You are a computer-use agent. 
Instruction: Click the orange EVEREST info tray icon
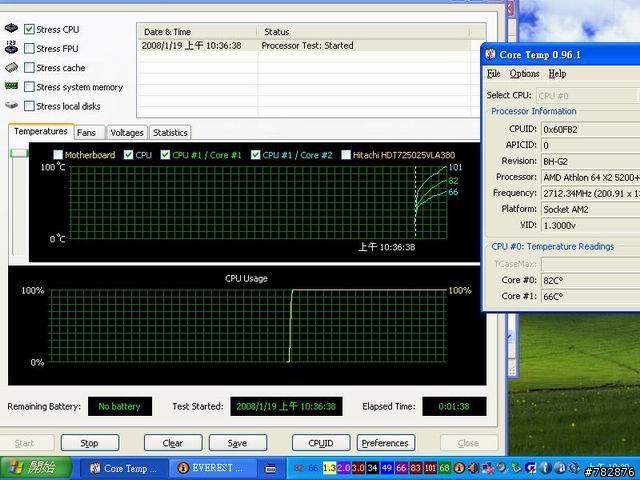point(459,468)
